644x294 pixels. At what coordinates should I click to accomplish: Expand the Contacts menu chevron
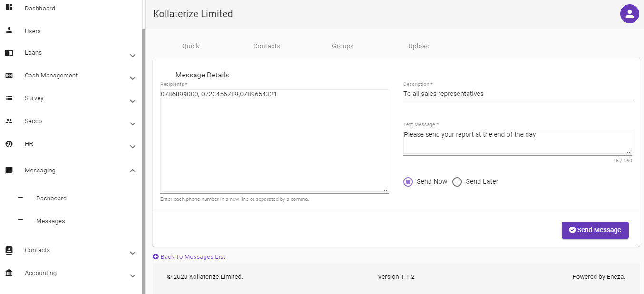point(133,253)
